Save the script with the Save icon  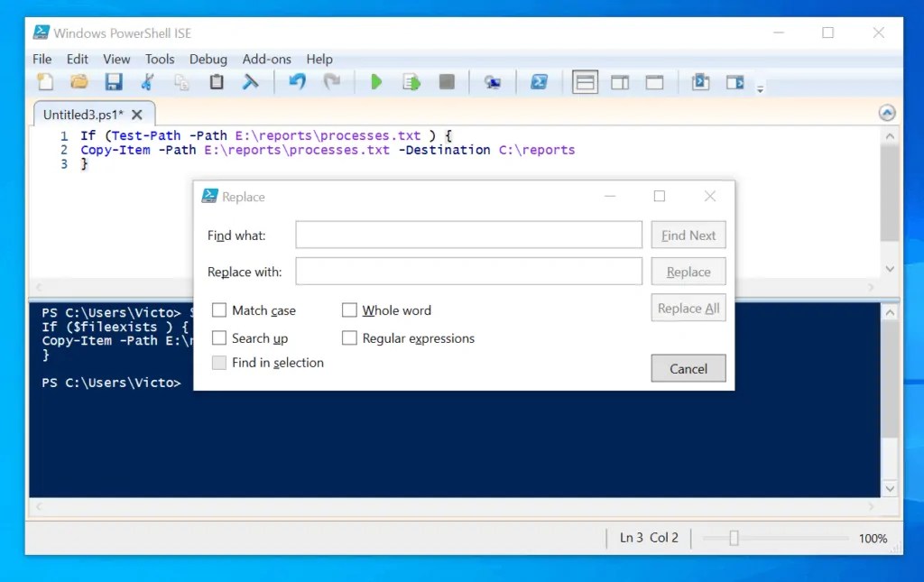pos(112,81)
